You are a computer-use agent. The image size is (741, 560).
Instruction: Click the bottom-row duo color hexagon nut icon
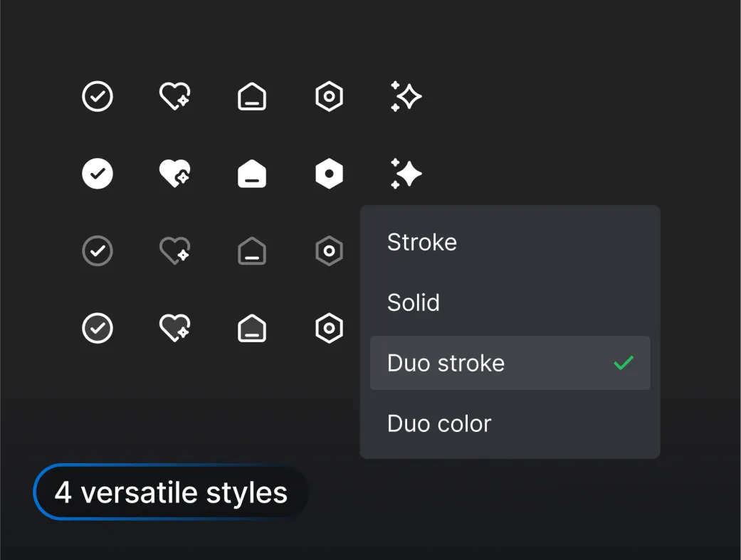[x=329, y=328]
